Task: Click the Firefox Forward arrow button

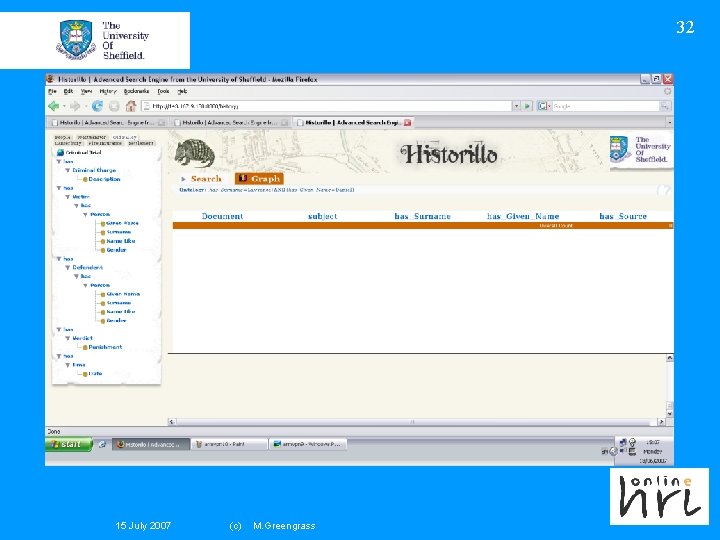Action: (75, 106)
